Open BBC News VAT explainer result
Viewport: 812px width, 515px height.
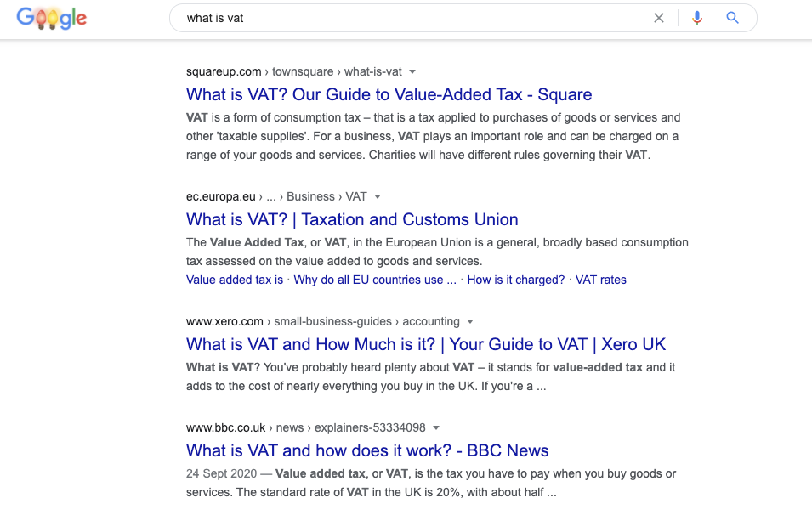coord(367,450)
